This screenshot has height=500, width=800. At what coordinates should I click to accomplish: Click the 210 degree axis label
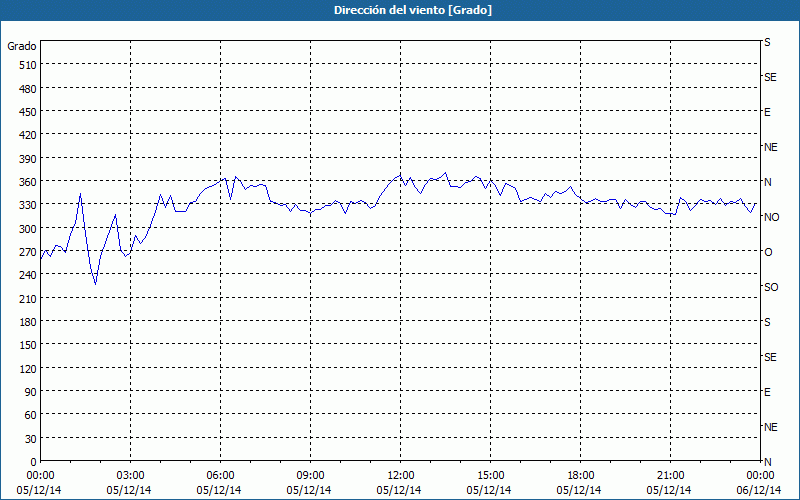[29, 298]
